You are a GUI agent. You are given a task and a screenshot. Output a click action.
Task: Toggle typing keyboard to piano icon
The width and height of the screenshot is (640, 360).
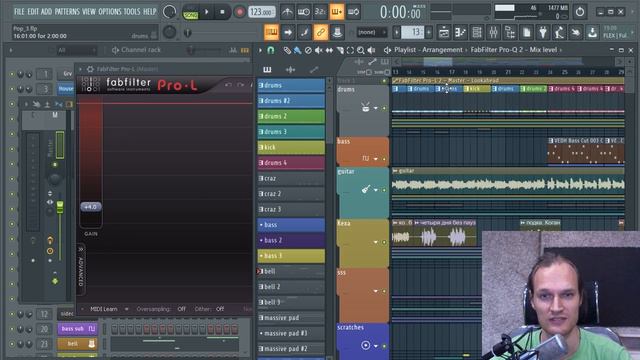(271, 32)
